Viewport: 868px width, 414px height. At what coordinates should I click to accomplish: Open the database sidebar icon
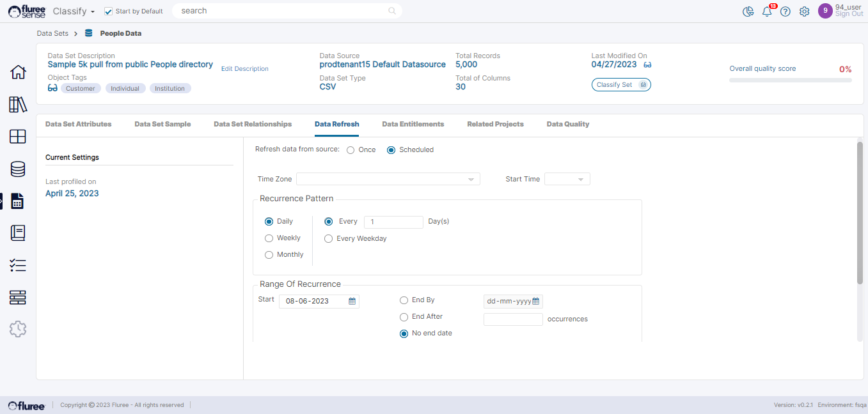point(18,169)
